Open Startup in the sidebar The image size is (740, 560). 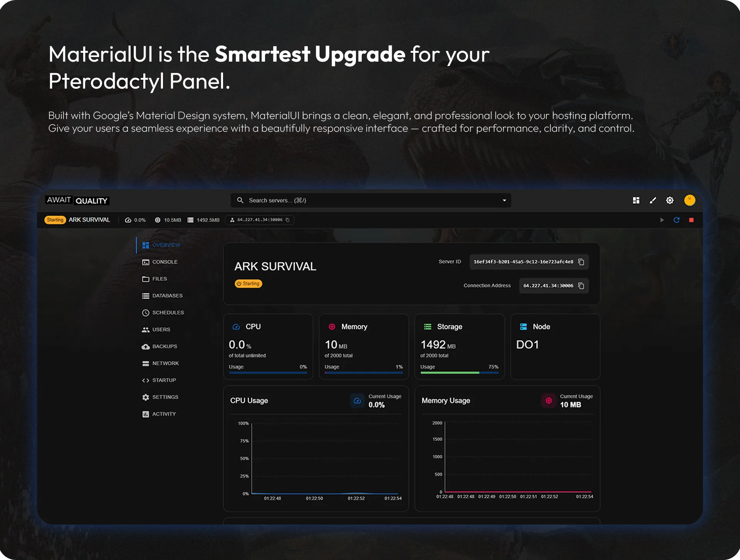tap(159, 380)
